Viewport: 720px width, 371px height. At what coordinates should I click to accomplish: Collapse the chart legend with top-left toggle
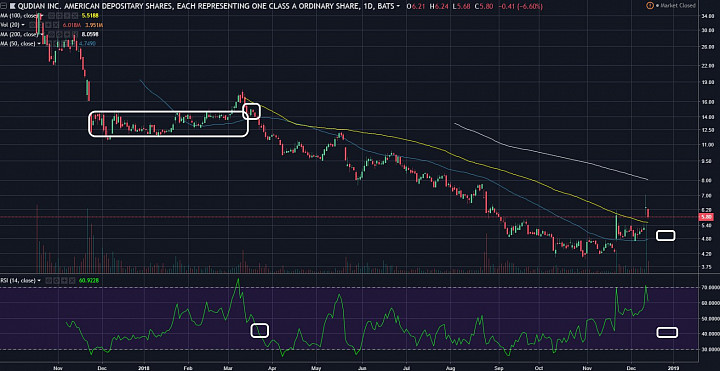(3, 6)
